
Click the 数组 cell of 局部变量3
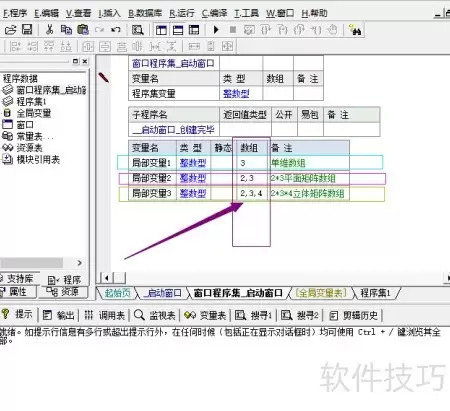coord(251,193)
